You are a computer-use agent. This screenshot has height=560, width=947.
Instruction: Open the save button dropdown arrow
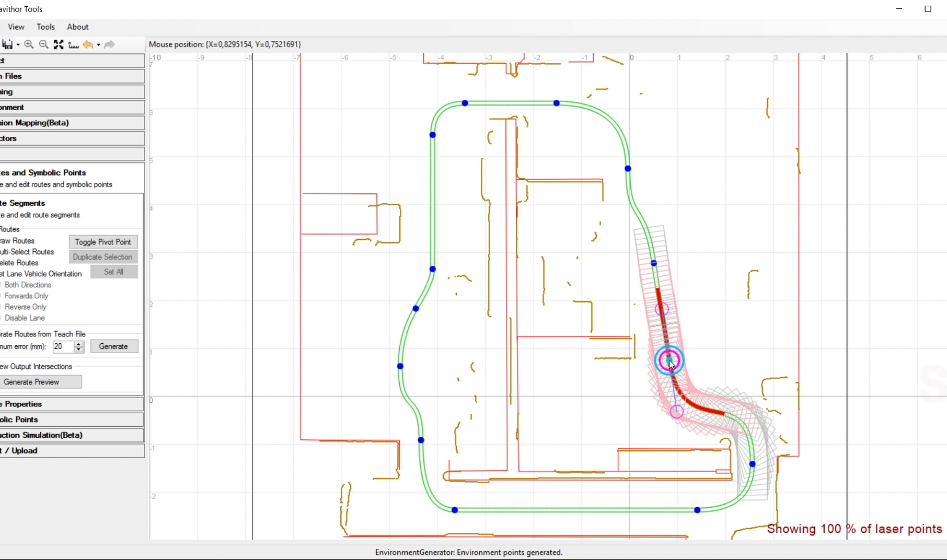click(x=18, y=45)
